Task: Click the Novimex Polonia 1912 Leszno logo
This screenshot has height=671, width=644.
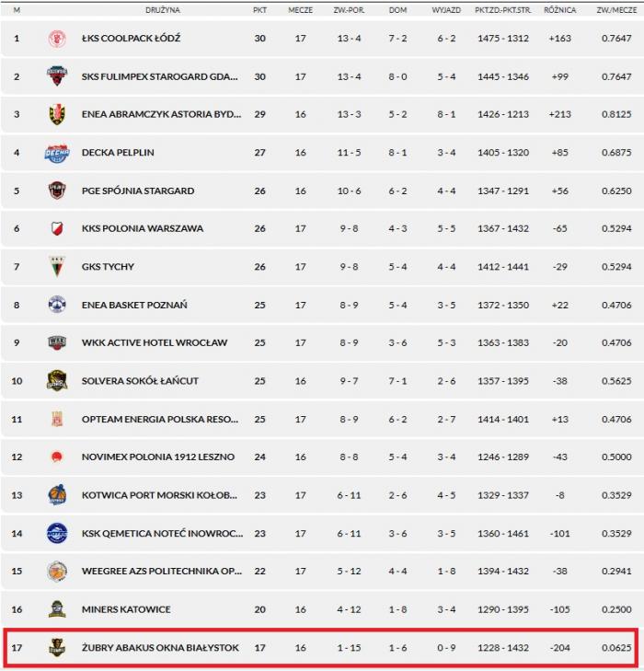Action: click(57, 457)
